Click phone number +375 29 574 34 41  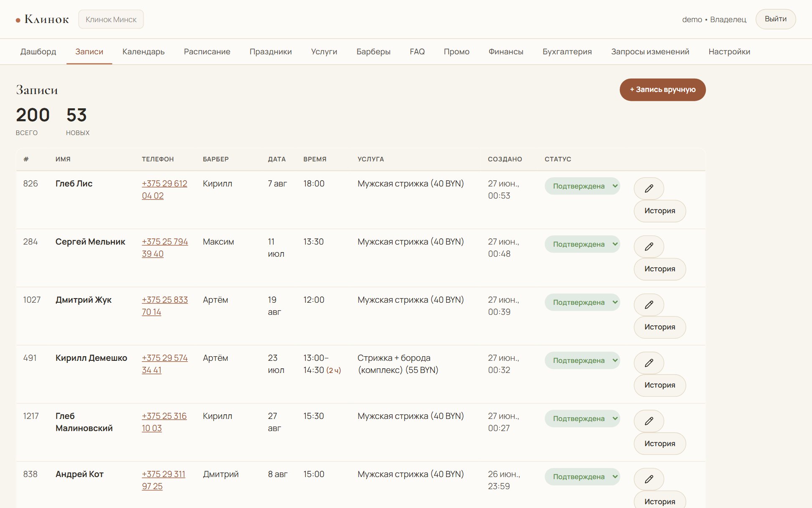[165, 364]
